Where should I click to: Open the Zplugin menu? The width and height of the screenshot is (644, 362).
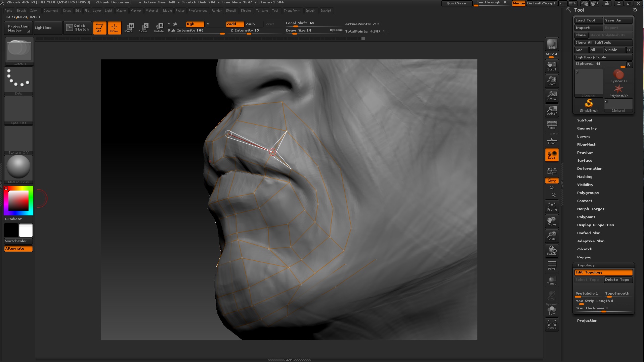310,11
